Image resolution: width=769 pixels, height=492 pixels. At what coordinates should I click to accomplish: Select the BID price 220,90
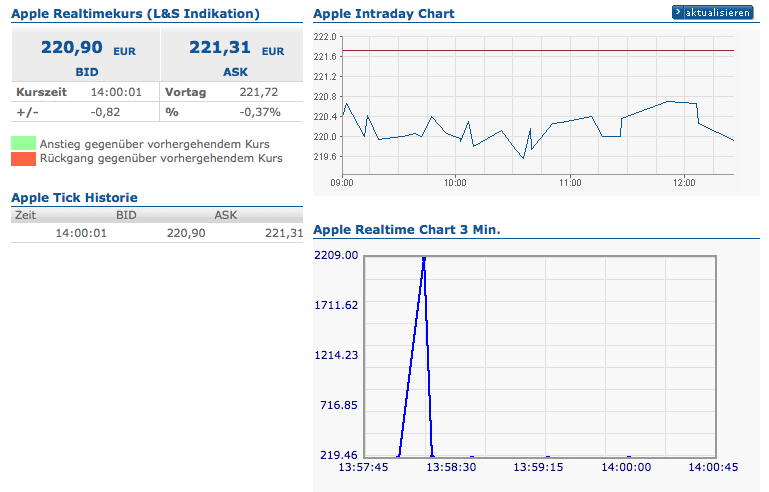pyautogui.click(x=72, y=48)
